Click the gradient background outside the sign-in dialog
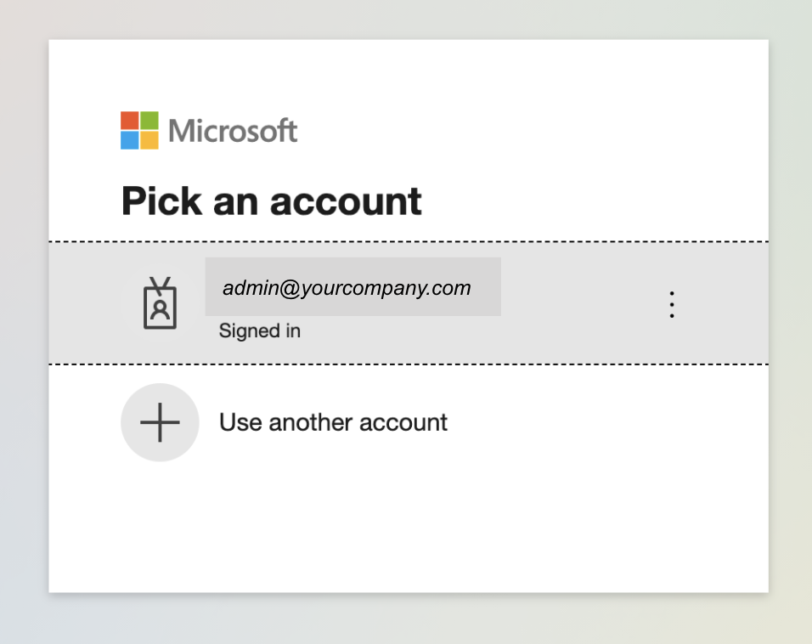Viewport: 812px width, 644px height. point(24,340)
